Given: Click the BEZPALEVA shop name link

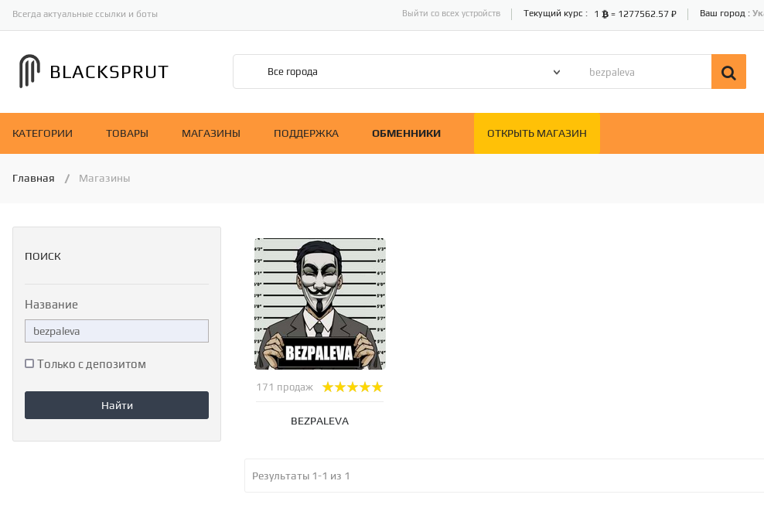Looking at the screenshot, I should point(319,421).
